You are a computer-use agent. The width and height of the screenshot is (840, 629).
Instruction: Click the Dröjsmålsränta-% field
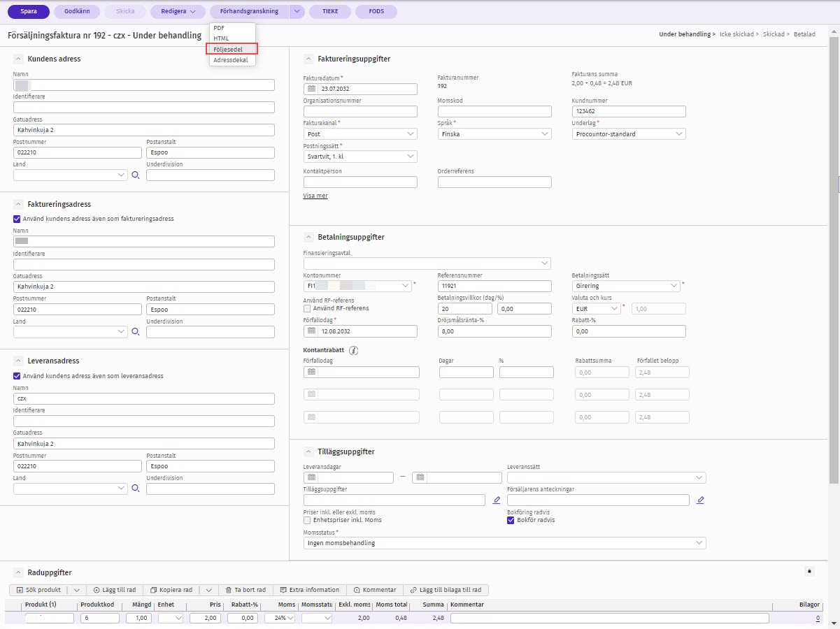click(x=494, y=331)
